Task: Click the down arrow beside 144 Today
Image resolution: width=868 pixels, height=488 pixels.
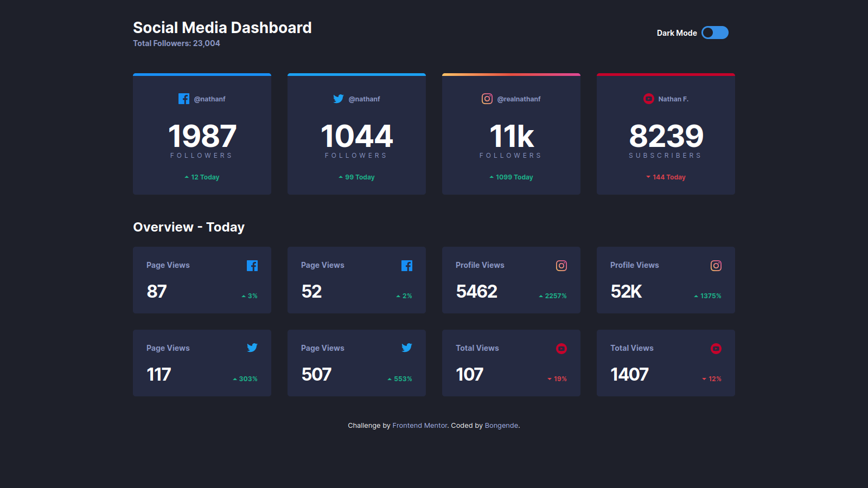Action: pyautogui.click(x=648, y=177)
